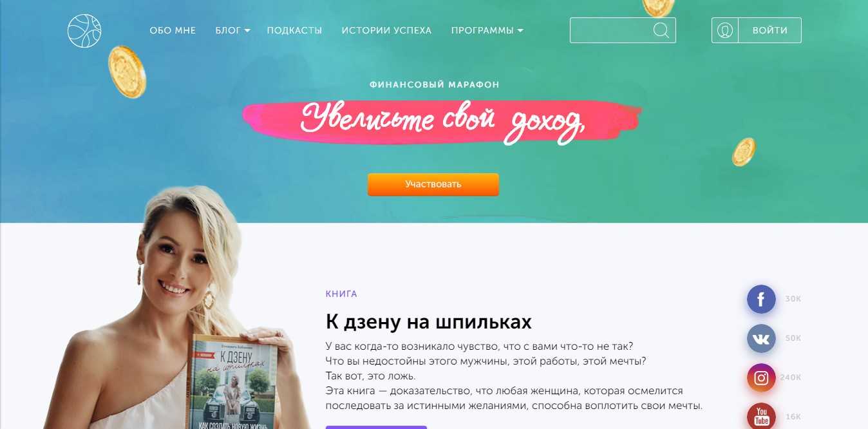868x429 pixels.
Task: Open the ОБО МНЕ menu item
Action: point(173,30)
